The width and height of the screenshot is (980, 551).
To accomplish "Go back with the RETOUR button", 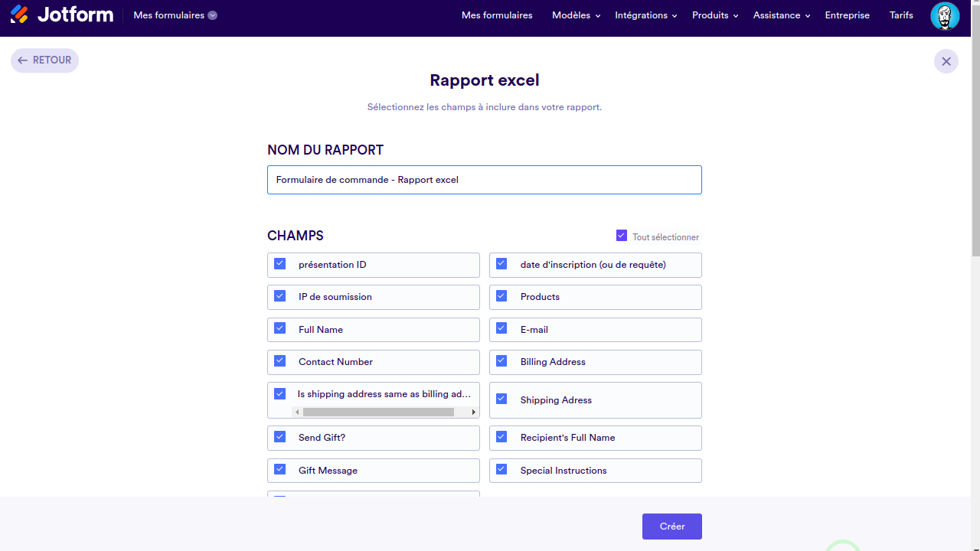I will point(44,60).
